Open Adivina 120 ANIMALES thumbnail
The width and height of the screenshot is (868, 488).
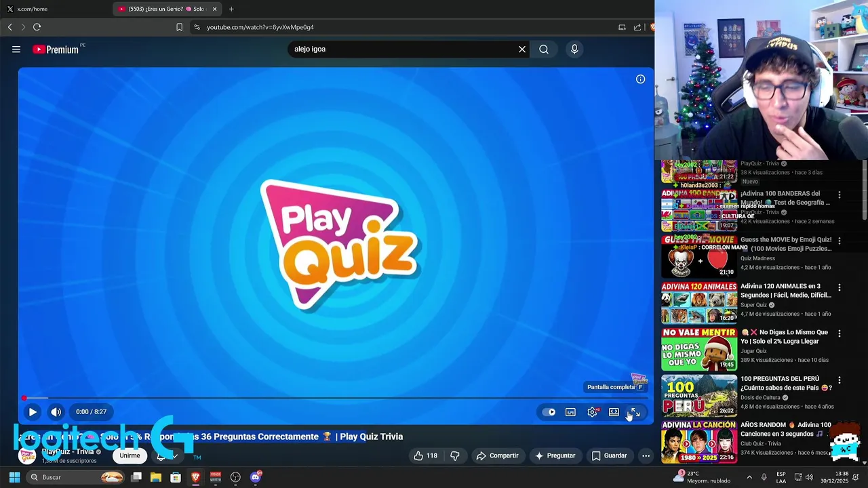tap(699, 303)
